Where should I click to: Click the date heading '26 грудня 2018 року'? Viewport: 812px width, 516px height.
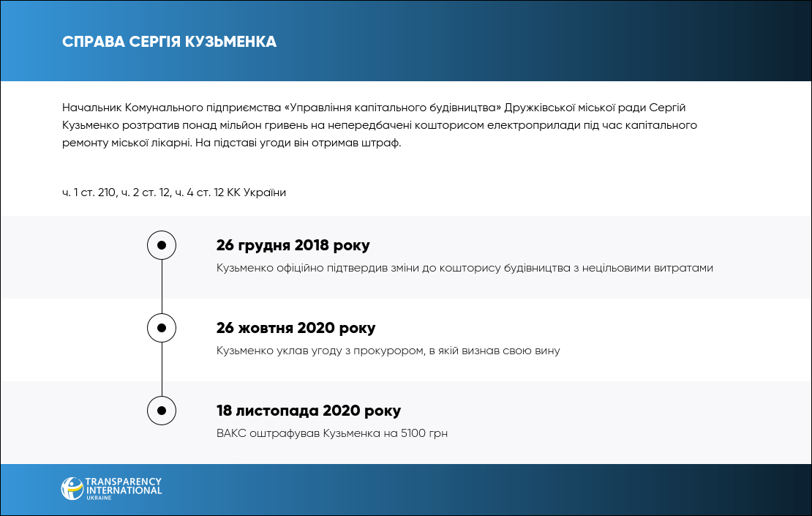tap(293, 245)
